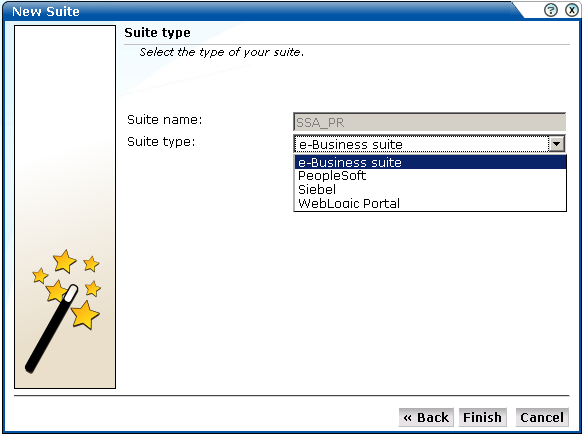Screen dimensions: 584x437
Task: Open the Suite type combo box
Action: click(429, 144)
